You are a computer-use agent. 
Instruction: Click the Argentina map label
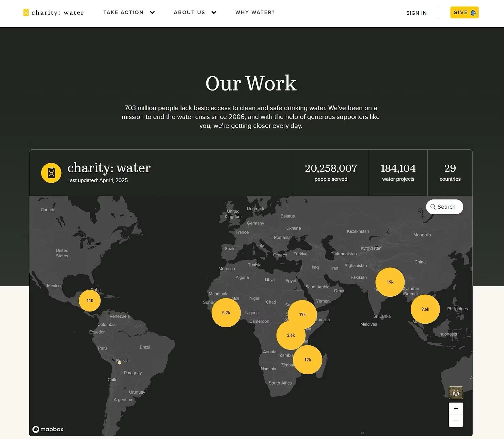[123, 400]
